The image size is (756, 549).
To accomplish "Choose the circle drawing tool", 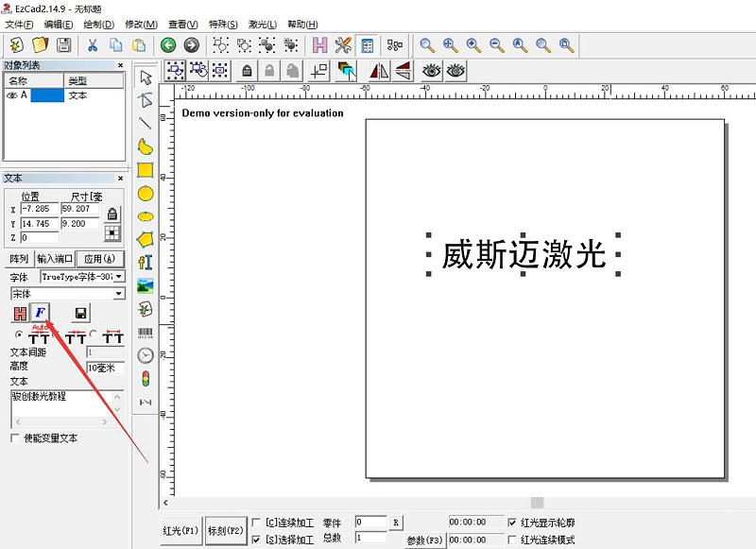I will pyautogui.click(x=146, y=193).
